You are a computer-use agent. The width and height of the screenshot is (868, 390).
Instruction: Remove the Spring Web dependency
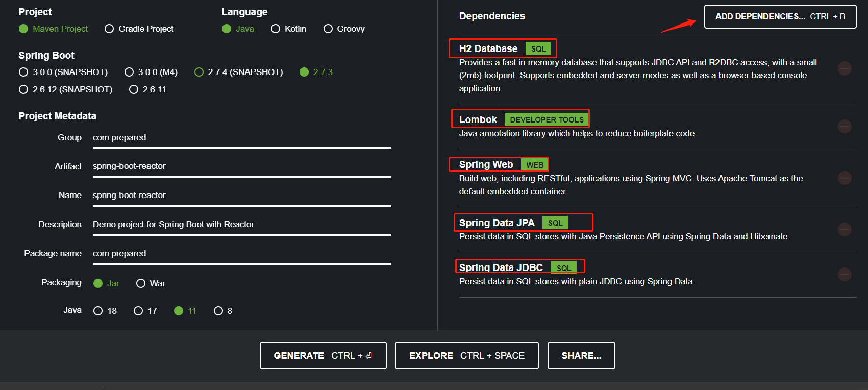(845, 178)
